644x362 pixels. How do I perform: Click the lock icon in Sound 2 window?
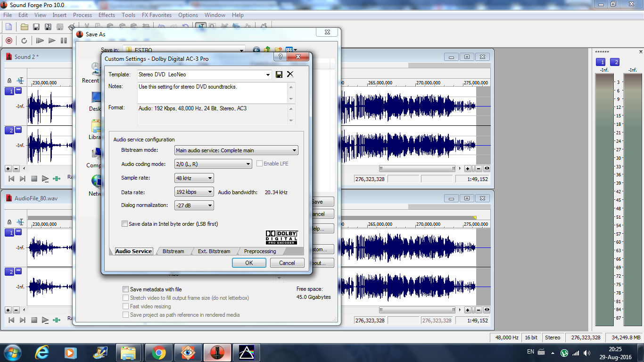[x=9, y=81]
